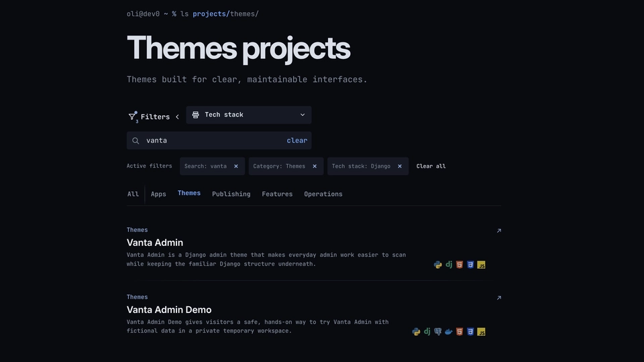Select the Themes tab
This screenshot has width=644, height=362.
point(189,193)
